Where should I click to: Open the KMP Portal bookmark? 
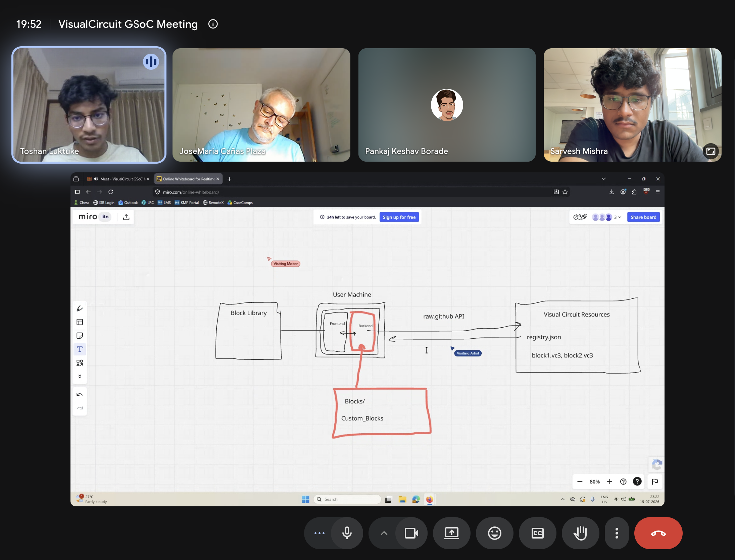(187, 203)
